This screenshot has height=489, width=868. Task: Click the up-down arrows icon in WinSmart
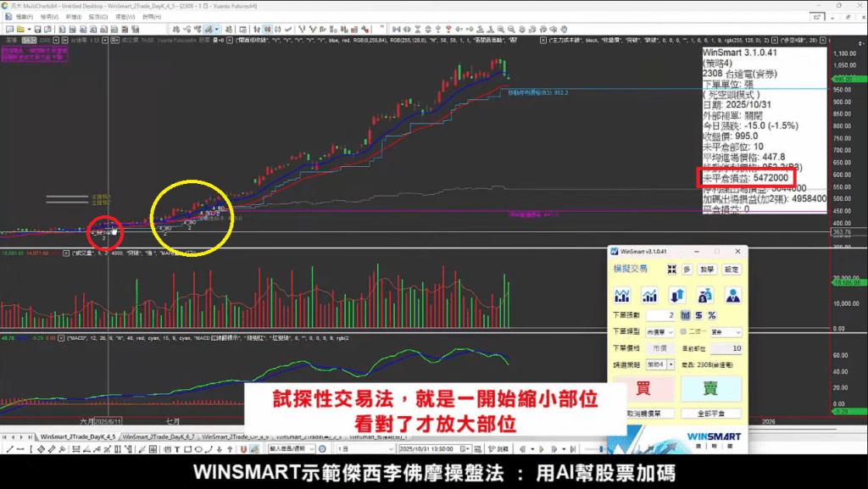(677, 295)
